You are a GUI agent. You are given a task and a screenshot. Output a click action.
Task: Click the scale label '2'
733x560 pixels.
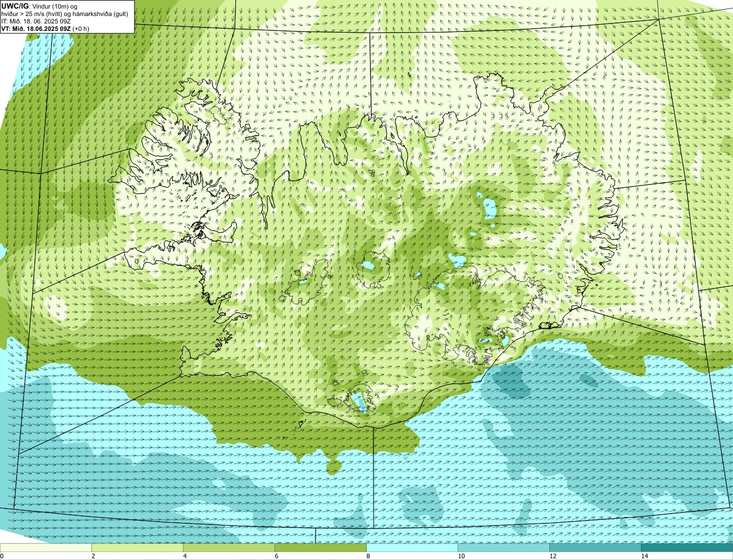tap(93, 556)
